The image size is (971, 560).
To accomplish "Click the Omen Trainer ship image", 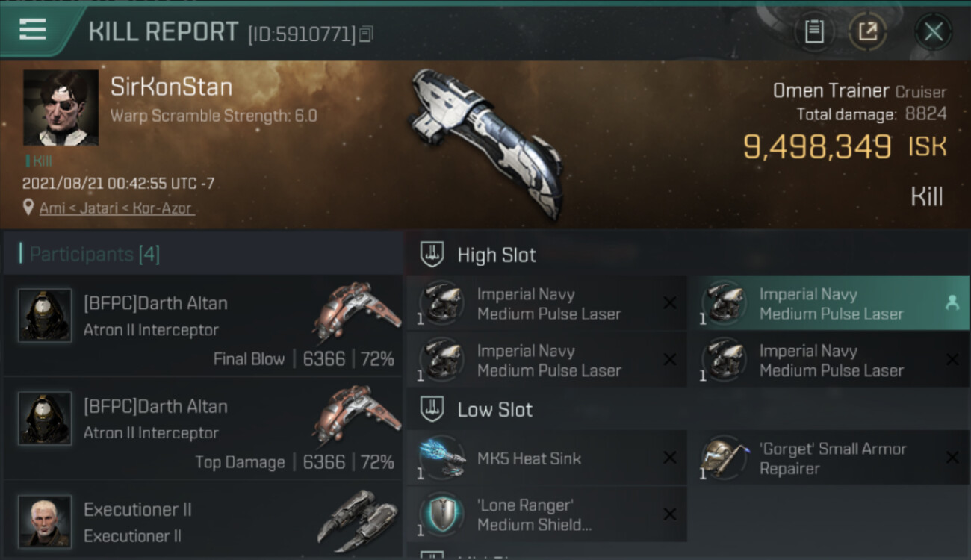I will pyautogui.click(x=487, y=142).
